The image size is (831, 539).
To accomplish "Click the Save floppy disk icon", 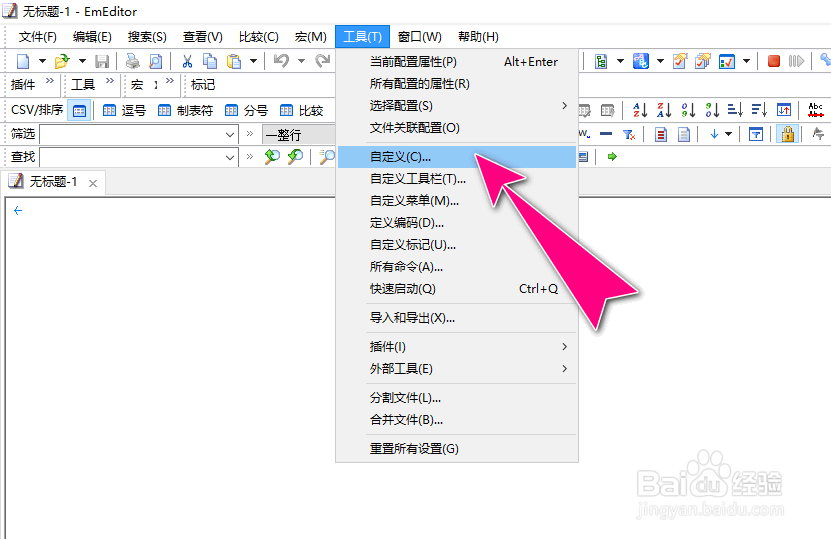I will 102,61.
